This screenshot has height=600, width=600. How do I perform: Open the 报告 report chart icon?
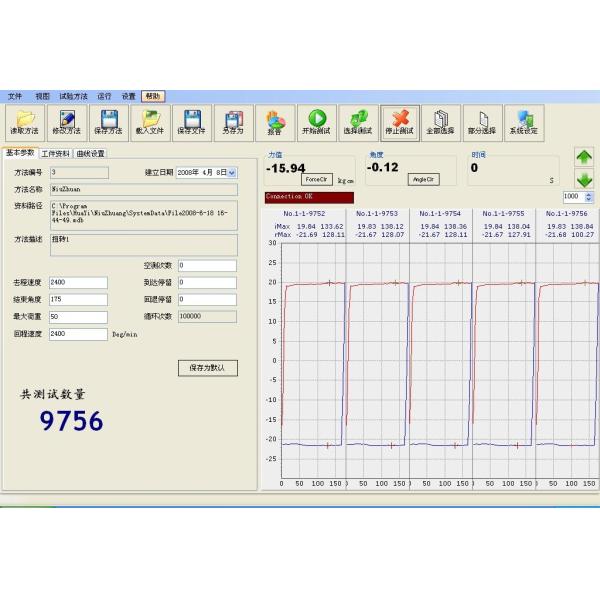275,123
